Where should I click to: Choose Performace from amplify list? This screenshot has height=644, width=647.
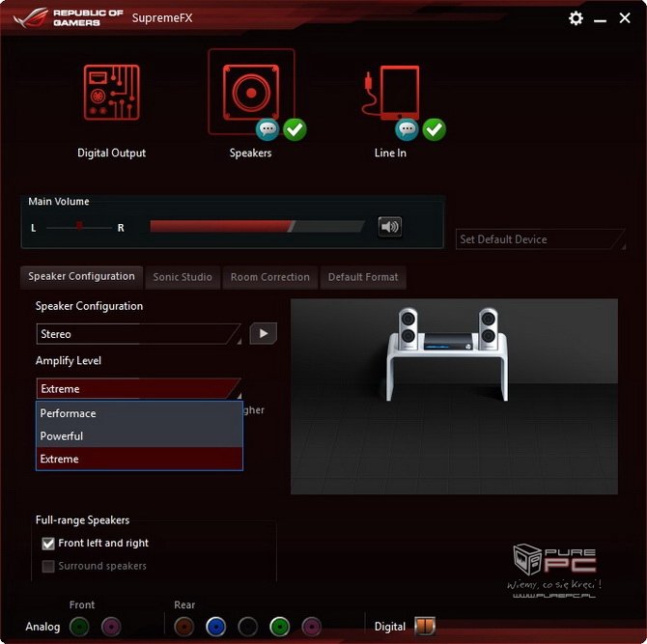[x=139, y=413]
